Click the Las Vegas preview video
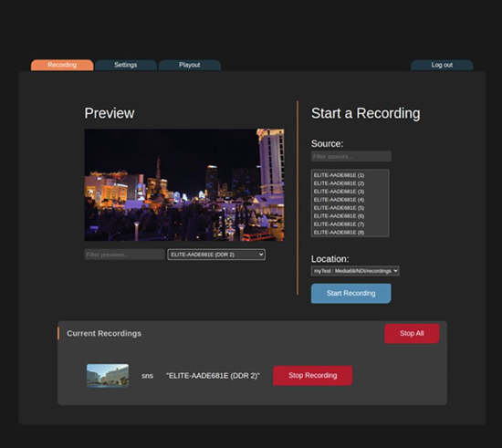 point(184,185)
